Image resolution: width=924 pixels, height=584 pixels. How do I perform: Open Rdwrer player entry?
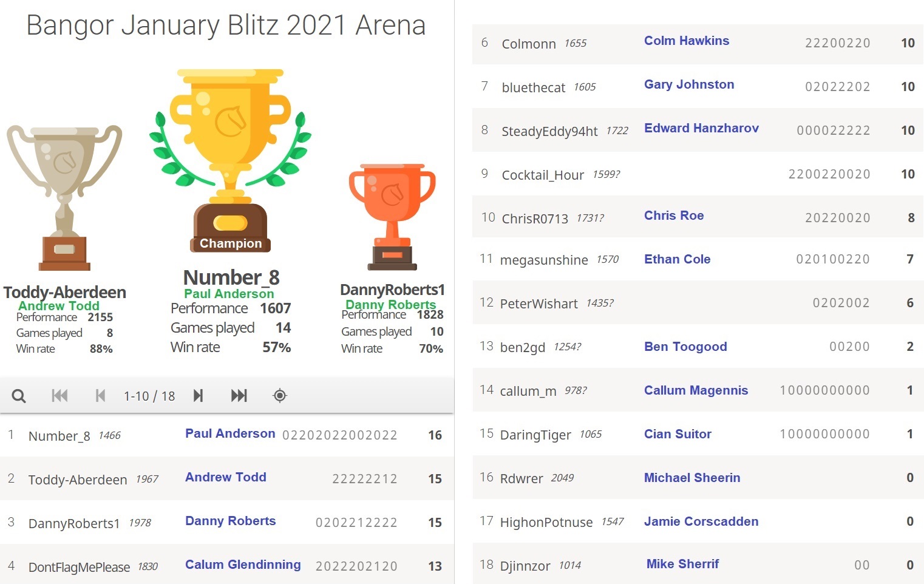click(x=521, y=478)
